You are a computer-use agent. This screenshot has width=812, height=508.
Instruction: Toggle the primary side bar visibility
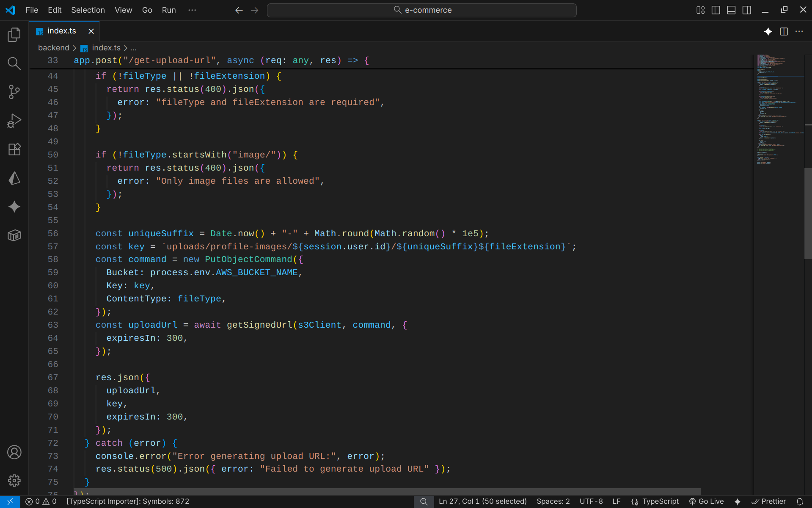(716, 10)
